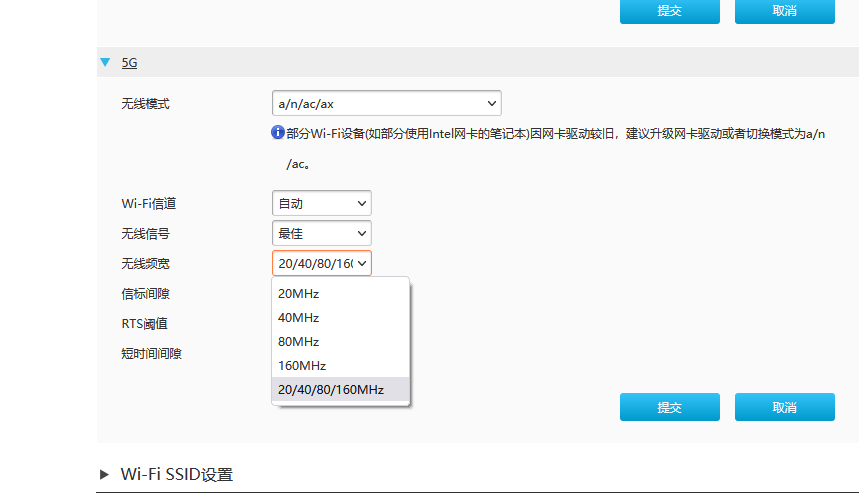Open the Wi-Fi SSID设置 section title

tap(176, 474)
